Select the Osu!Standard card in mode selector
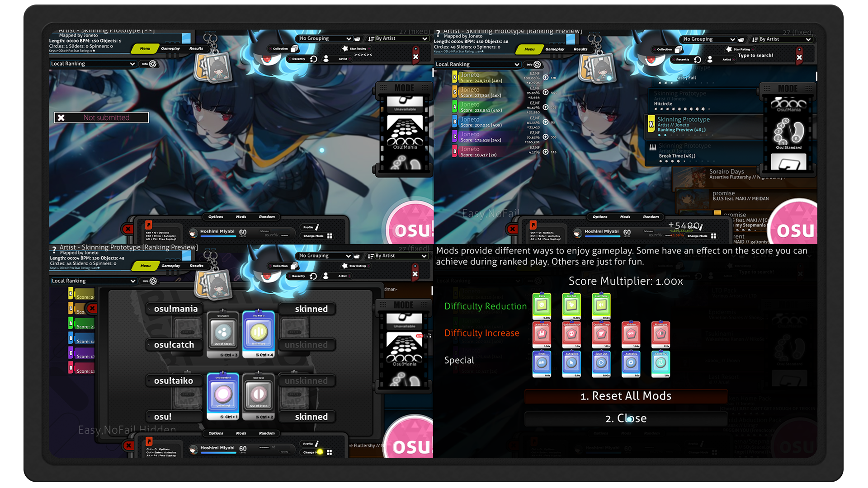Viewport: 868px width, 488px height. coord(223,397)
